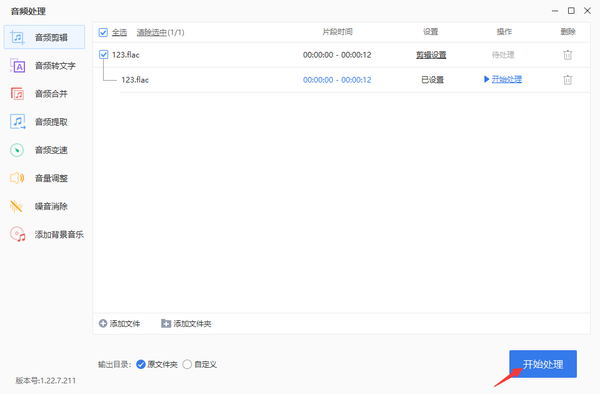This screenshot has width=600, height=394.
Task: Open the 添加背景音乐 section
Action: (44, 234)
